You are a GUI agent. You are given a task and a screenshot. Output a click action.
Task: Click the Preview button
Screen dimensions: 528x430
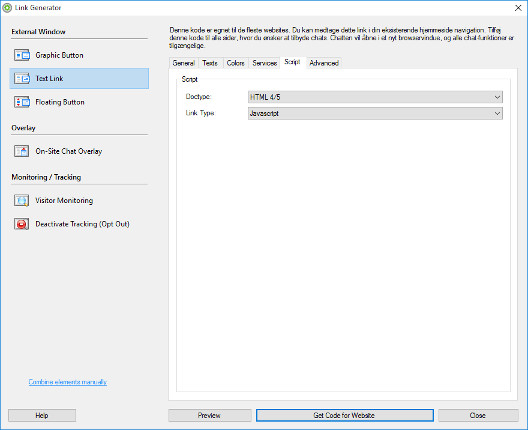click(x=209, y=415)
